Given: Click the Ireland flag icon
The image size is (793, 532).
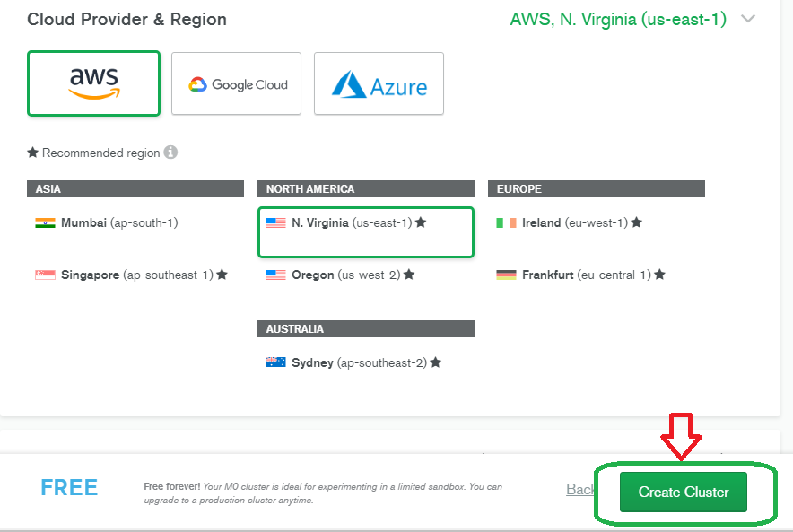Looking at the screenshot, I should coord(506,223).
